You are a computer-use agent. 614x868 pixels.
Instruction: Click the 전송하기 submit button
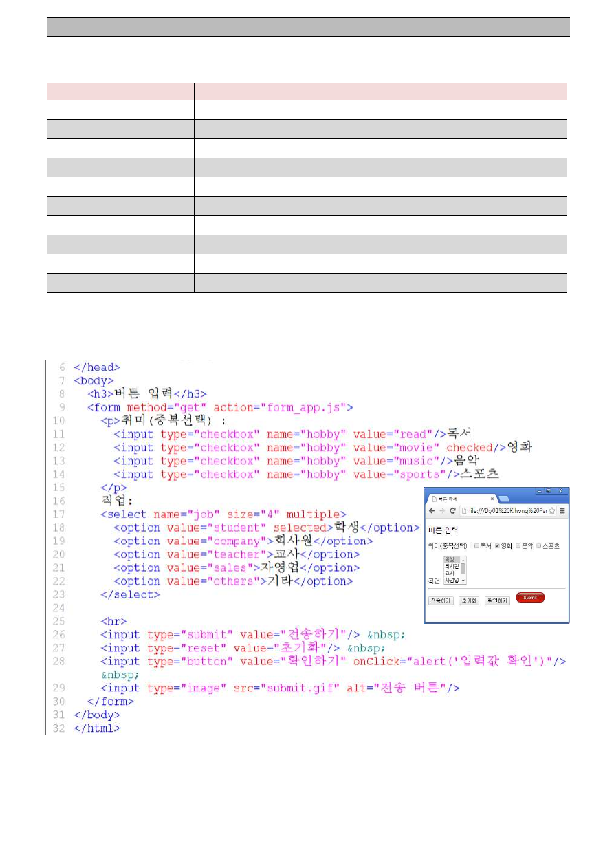tap(441, 600)
